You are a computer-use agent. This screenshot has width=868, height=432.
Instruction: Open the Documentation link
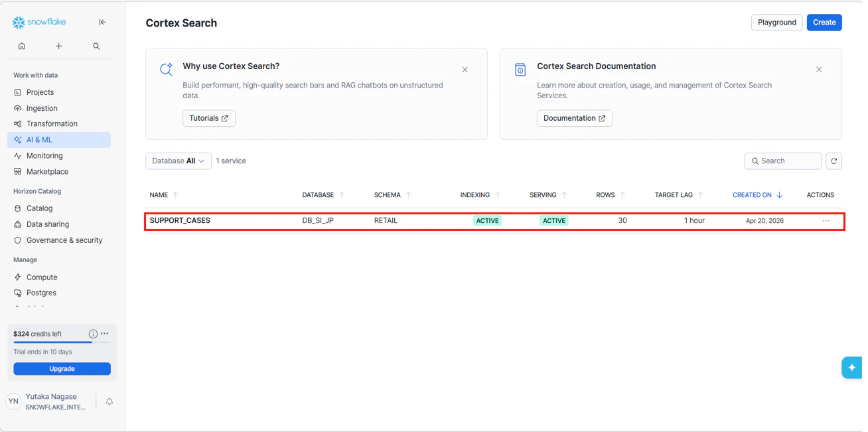[574, 118]
